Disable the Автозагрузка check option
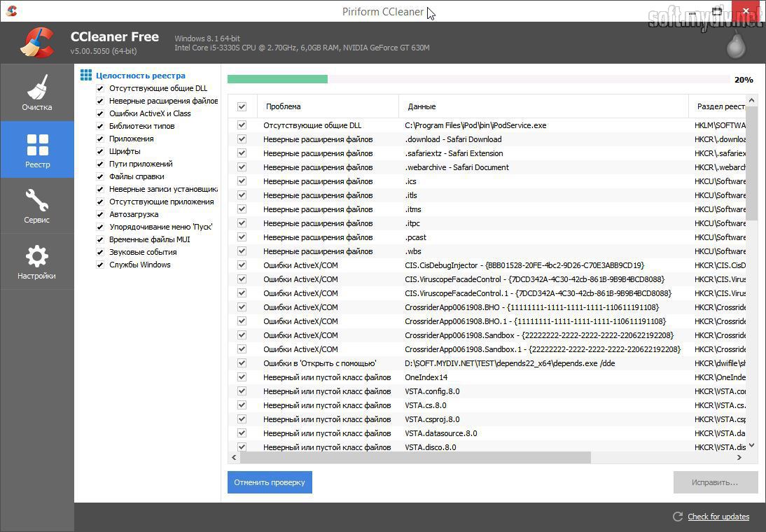Image resolution: width=766 pixels, height=532 pixels. coord(100,214)
